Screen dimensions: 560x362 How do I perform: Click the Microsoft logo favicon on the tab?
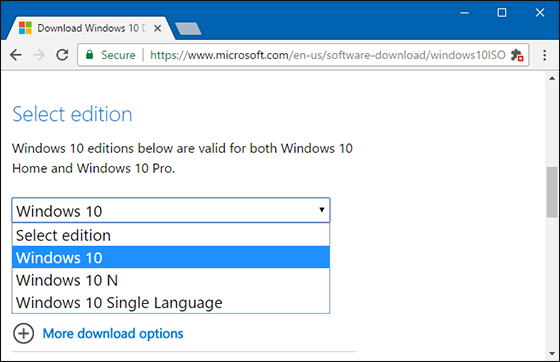(25, 28)
